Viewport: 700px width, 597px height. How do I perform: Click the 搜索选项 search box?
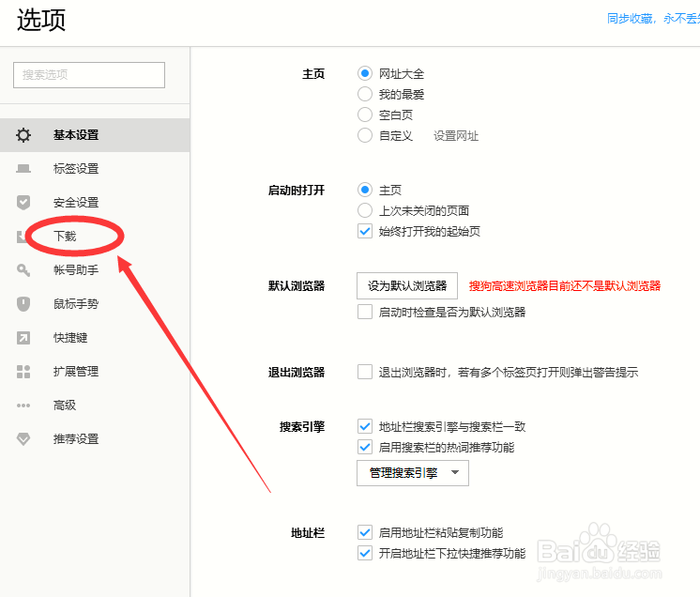point(89,75)
